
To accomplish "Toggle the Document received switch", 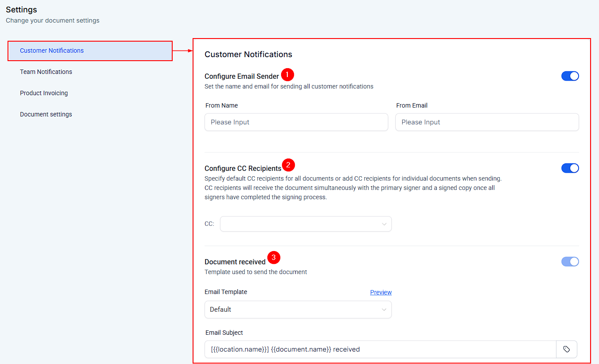I will click(570, 262).
